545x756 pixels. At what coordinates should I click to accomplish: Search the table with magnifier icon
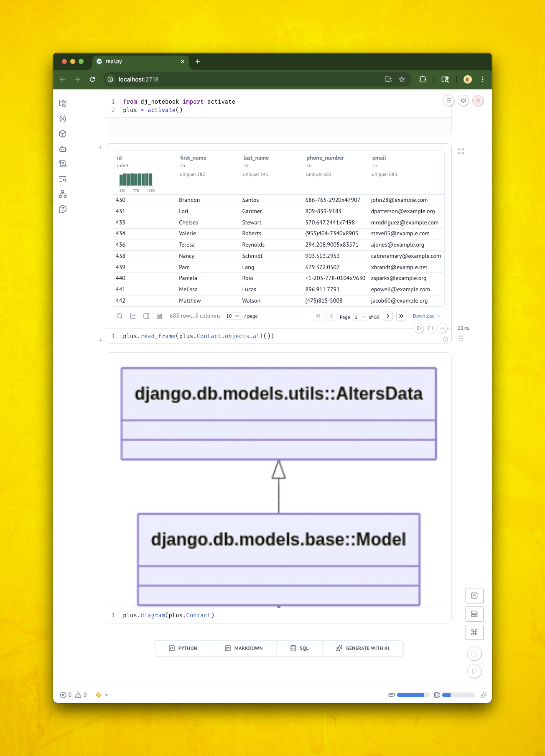tap(120, 316)
